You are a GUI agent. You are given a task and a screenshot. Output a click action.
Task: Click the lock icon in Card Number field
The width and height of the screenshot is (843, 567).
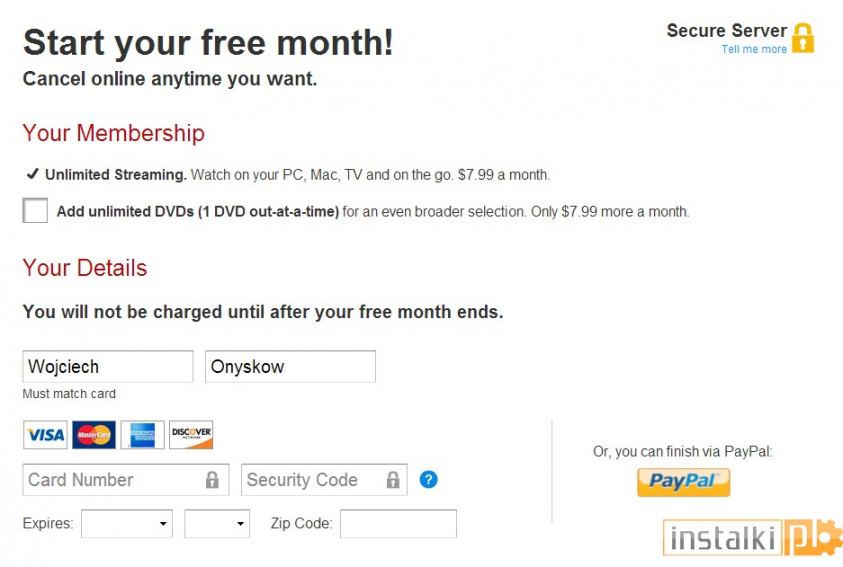pos(212,480)
